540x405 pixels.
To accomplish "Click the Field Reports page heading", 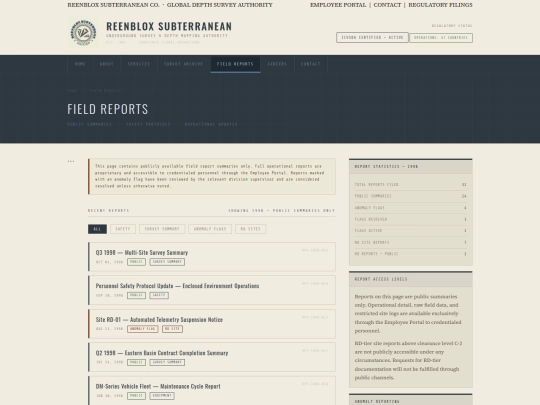I will 107,109.
